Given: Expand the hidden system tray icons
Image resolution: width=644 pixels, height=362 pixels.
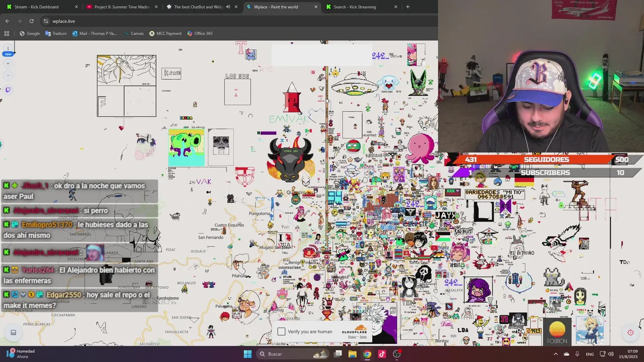Looking at the screenshot, I should (555, 354).
